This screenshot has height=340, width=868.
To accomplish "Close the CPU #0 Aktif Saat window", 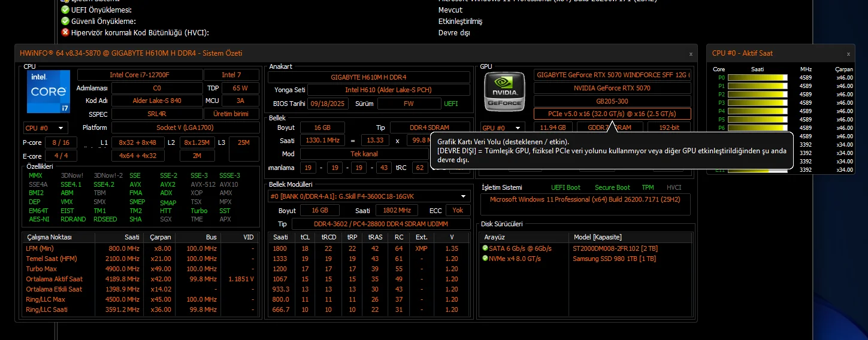I will [x=848, y=53].
